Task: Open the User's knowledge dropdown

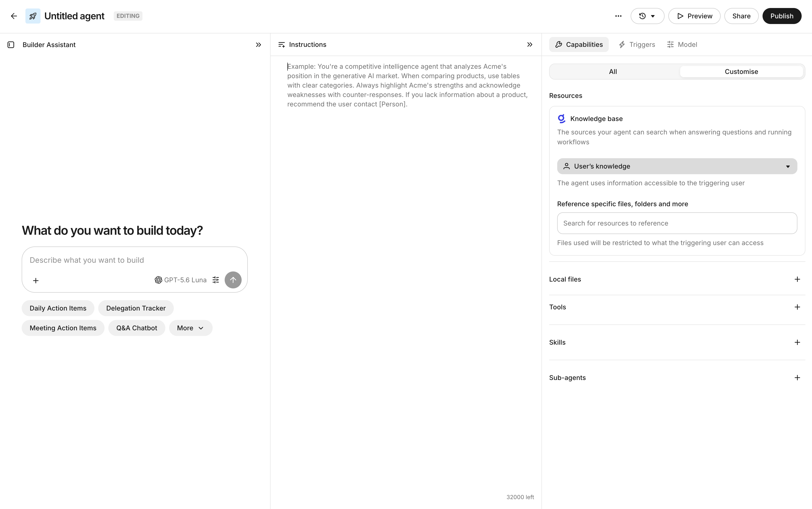Action: coord(677,166)
